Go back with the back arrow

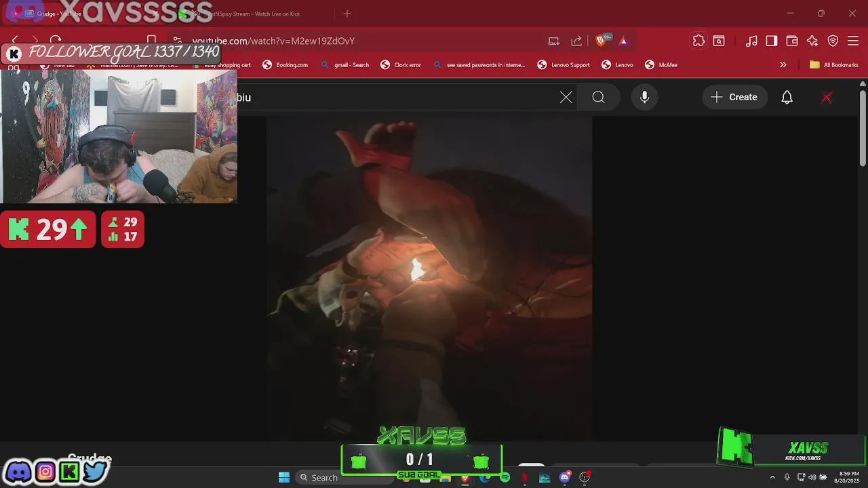coord(15,41)
